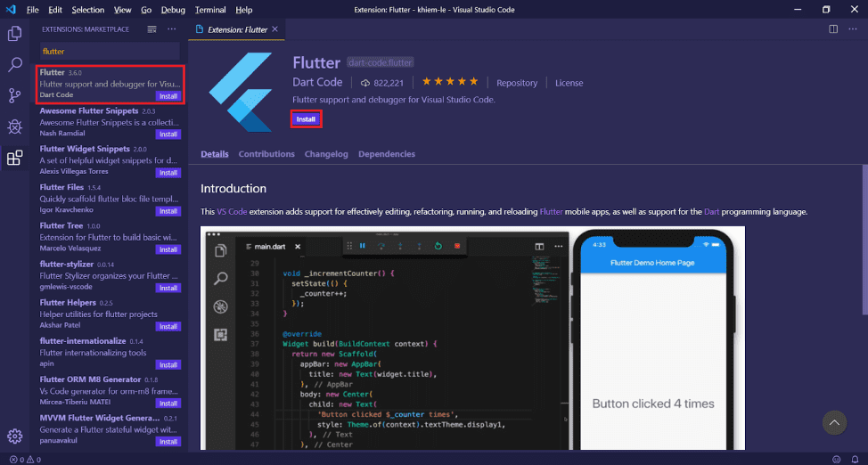Open the Manage gear icon menu
Screen dimensions: 868x465
[x=14, y=436]
